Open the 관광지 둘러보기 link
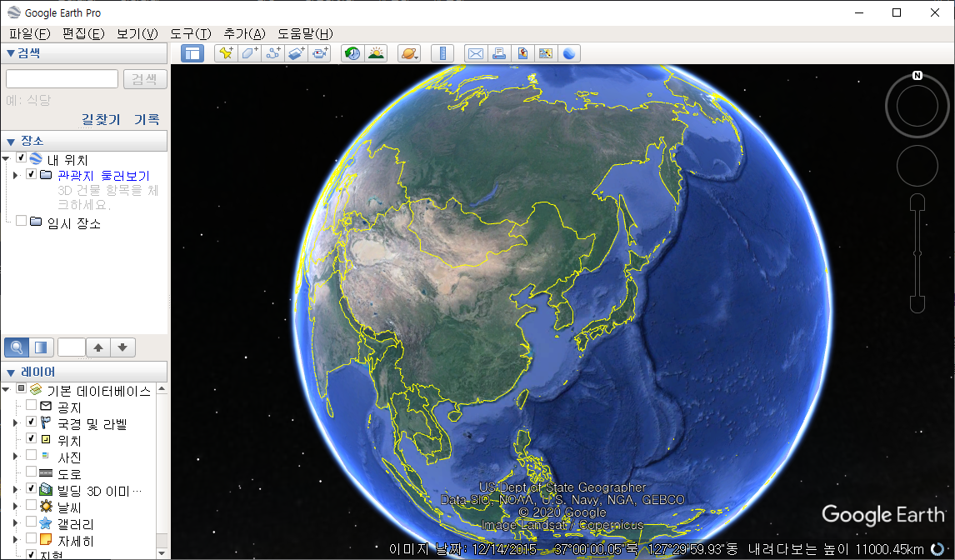This screenshot has width=955, height=560. click(x=103, y=176)
